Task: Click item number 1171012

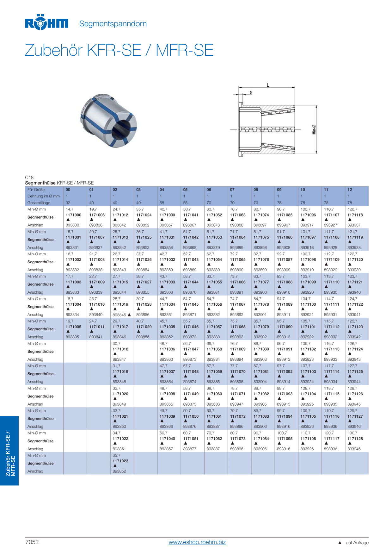Action: (120, 215)
